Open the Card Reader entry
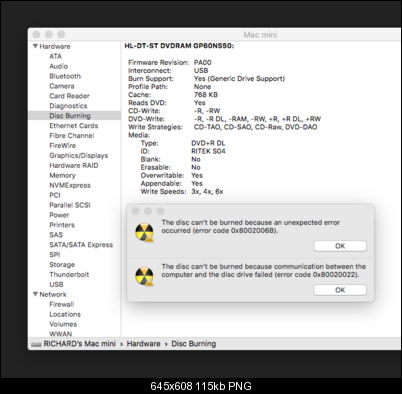The image size is (402, 394). [x=69, y=96]
